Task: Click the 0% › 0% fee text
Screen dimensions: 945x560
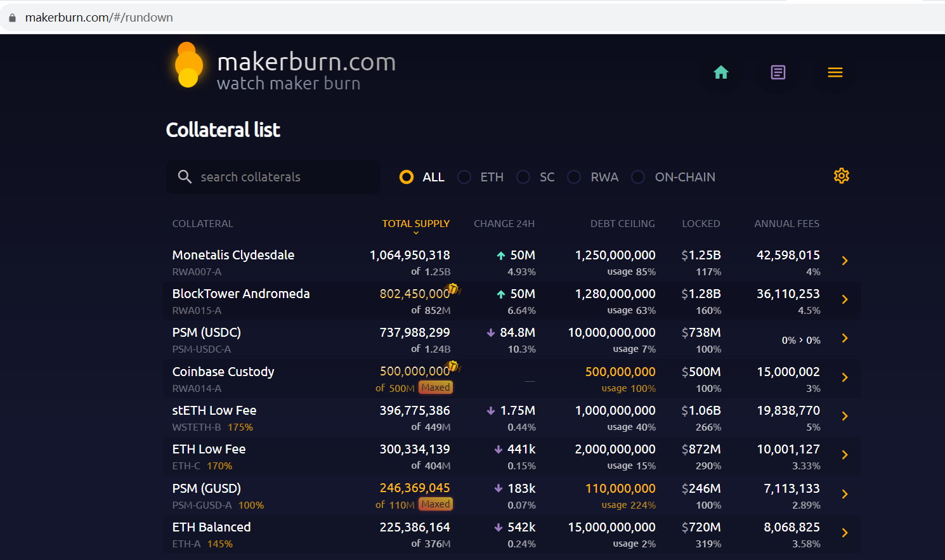Action: (801, 341)
